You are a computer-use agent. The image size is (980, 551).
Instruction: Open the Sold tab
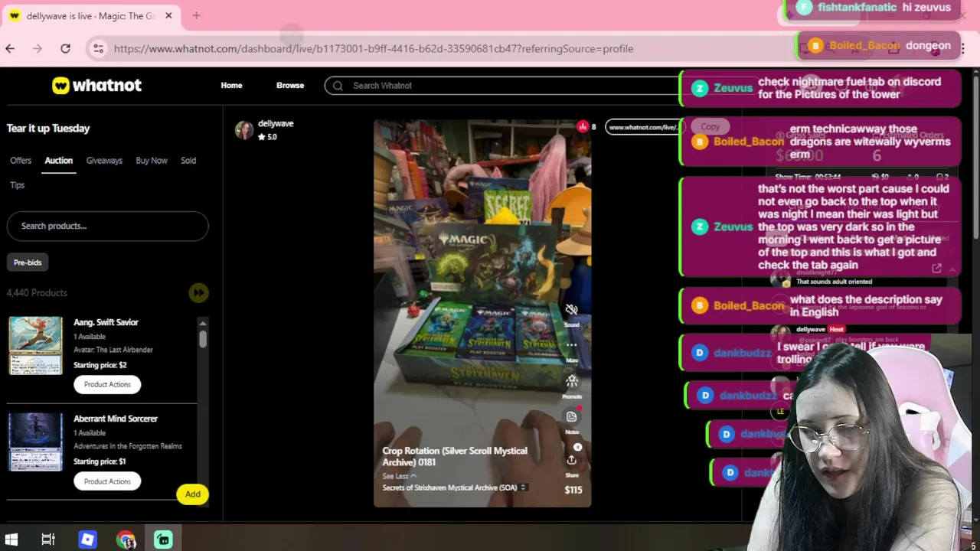tap(188, 160)
